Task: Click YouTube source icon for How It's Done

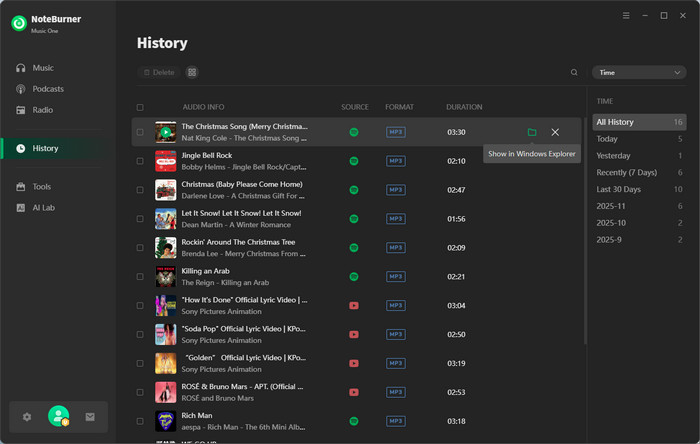Action: click(x=354, y=306)
